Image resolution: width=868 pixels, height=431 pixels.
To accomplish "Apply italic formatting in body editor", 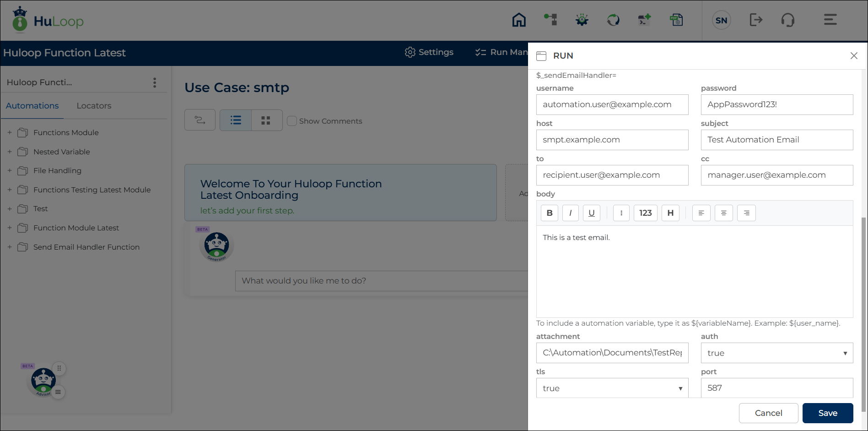I will [570, 213].
